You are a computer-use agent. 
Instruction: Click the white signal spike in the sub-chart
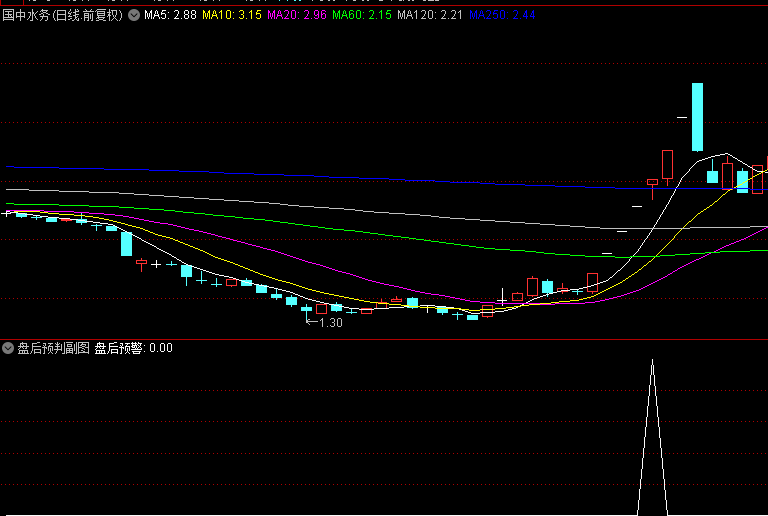tap(652, 437)
